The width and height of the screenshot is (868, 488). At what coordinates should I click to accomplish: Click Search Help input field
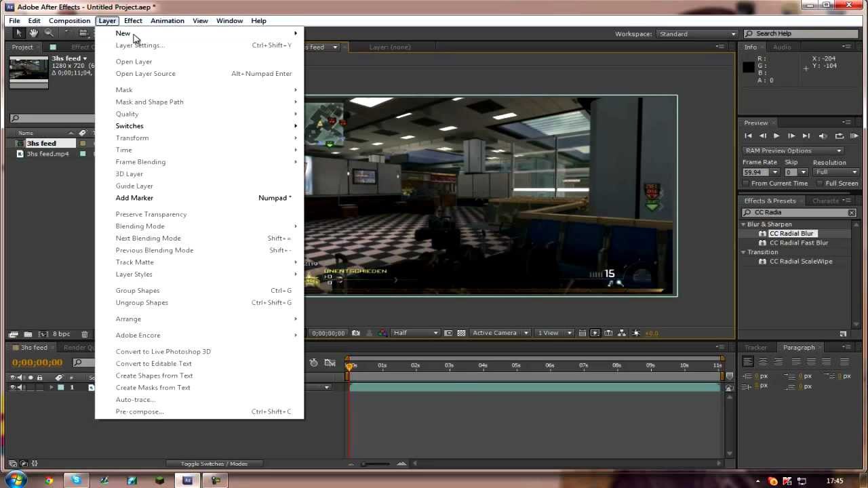click(802, 34)
